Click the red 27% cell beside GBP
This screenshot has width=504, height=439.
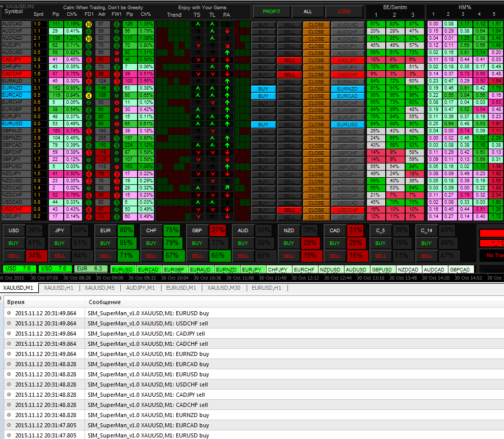click(x=218, y=230)
